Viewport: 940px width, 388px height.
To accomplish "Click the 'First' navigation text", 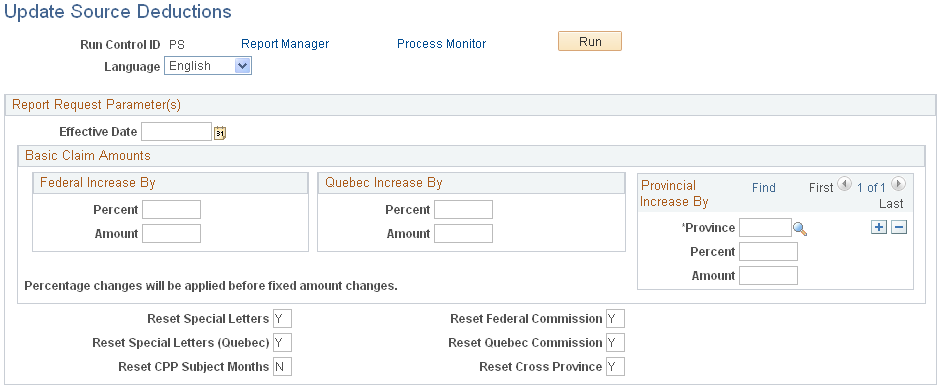I will click(x=821, y=188).
